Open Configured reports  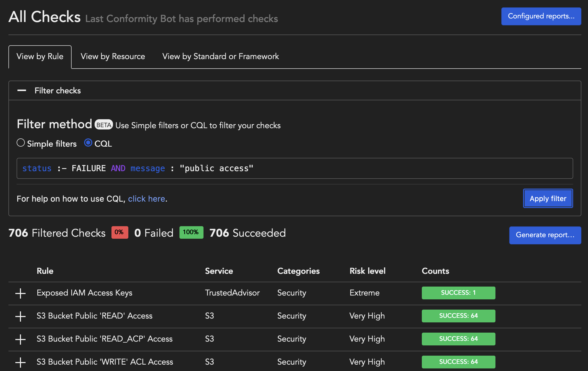click(x=541, y=16)
